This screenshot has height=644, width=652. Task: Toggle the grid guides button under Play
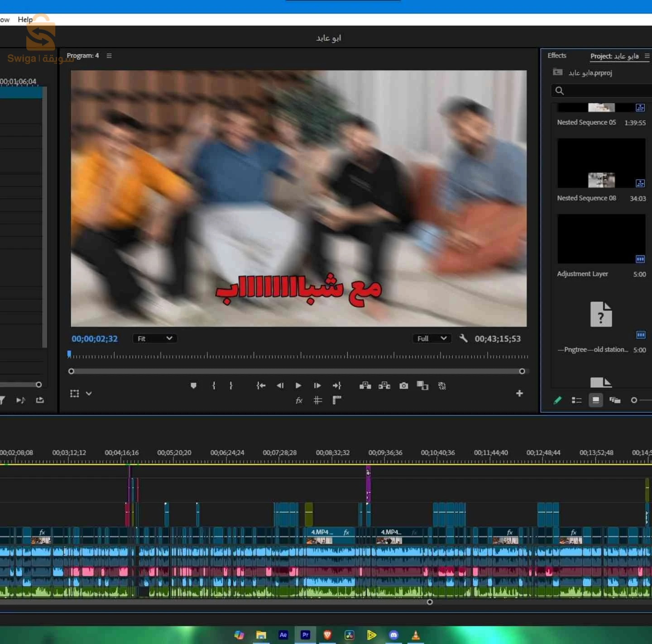pyautogui.click(x=318, y=400)
